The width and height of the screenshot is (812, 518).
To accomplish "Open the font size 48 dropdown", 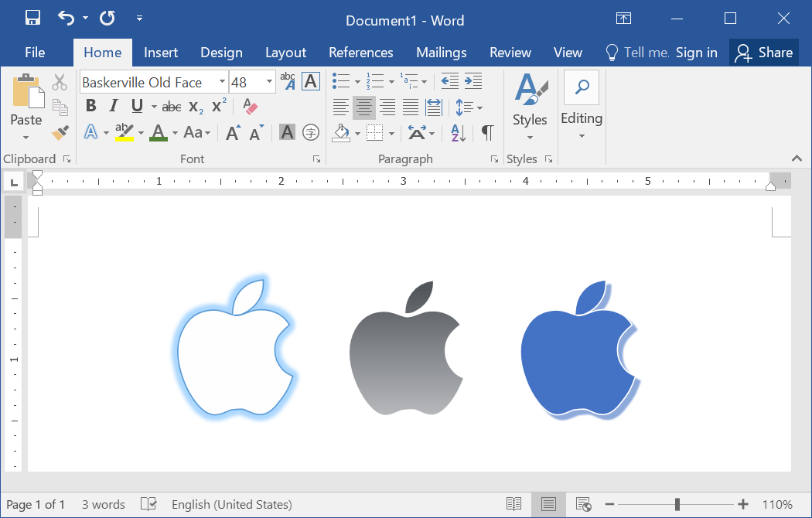I will (x=269, y=82).
